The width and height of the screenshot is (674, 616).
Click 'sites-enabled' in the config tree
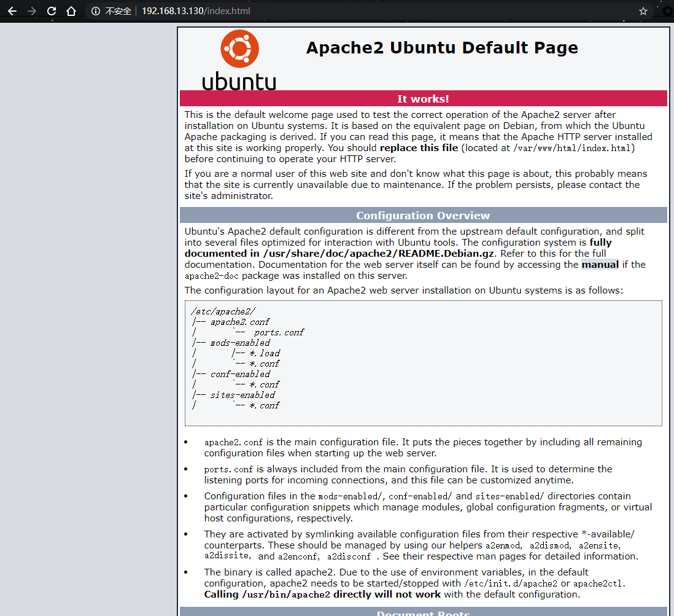click(x=242, y=395)
